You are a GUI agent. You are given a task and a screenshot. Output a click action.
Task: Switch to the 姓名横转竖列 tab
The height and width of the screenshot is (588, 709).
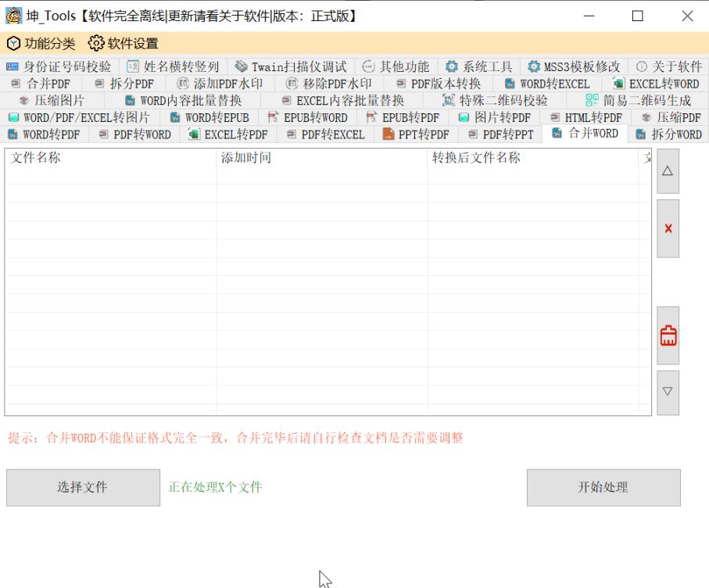[173, 67]
